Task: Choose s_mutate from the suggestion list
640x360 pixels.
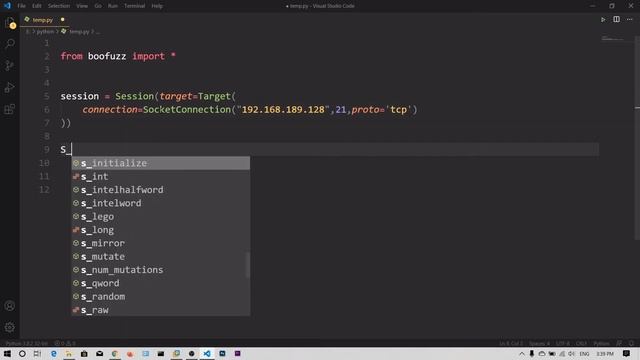Action: (x=161, y=256)
